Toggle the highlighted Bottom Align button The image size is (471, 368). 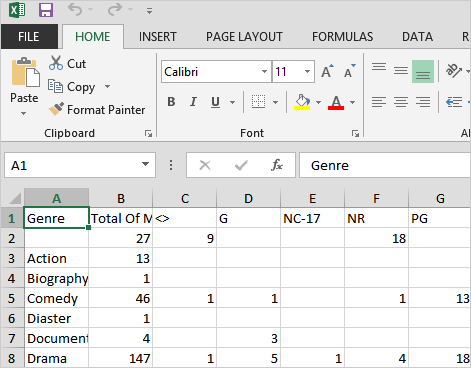point(423,71)
